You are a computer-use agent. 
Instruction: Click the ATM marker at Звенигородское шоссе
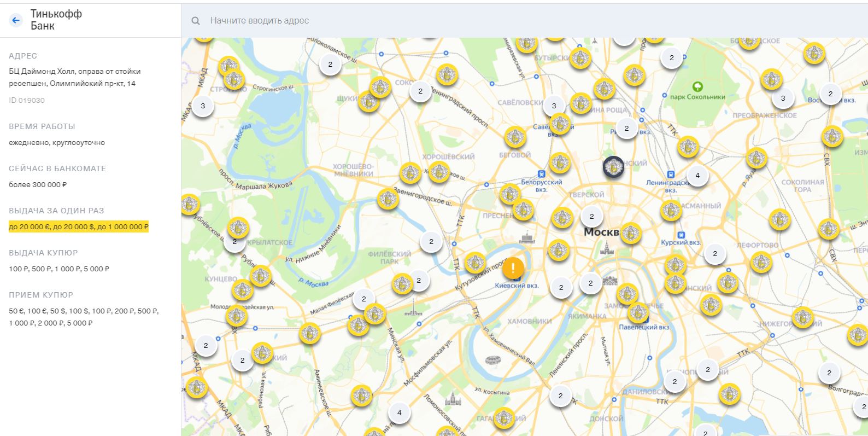388,199
